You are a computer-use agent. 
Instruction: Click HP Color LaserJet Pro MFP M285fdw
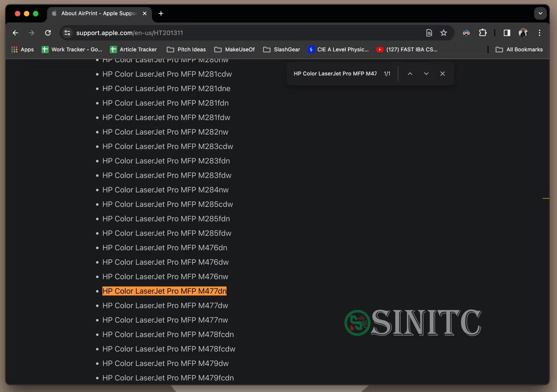pos(167,233)
